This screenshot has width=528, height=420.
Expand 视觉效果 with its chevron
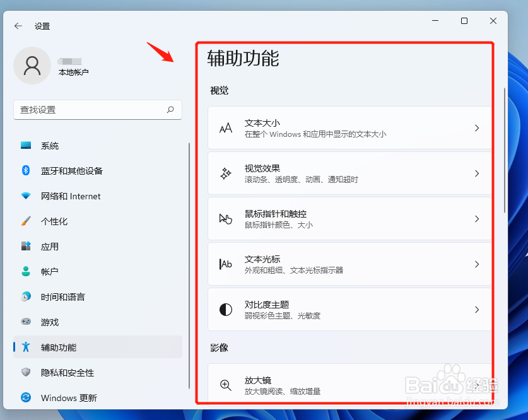477,173
